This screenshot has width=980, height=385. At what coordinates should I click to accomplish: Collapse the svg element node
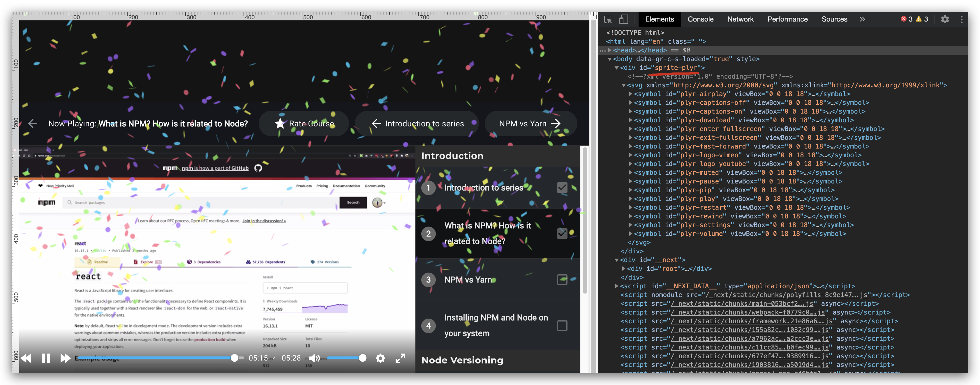click(623, 85)
